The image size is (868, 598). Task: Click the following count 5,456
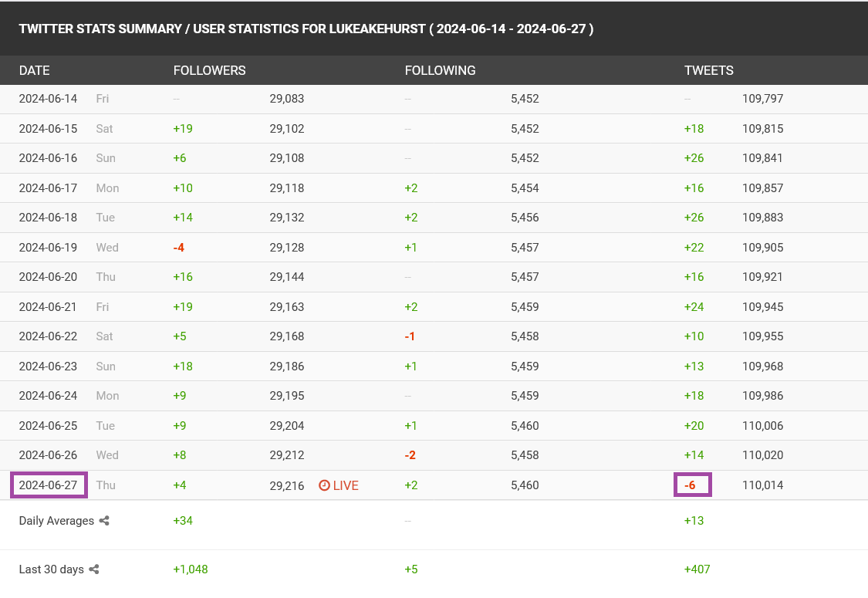pyautogui.click(x=525, y=217)
